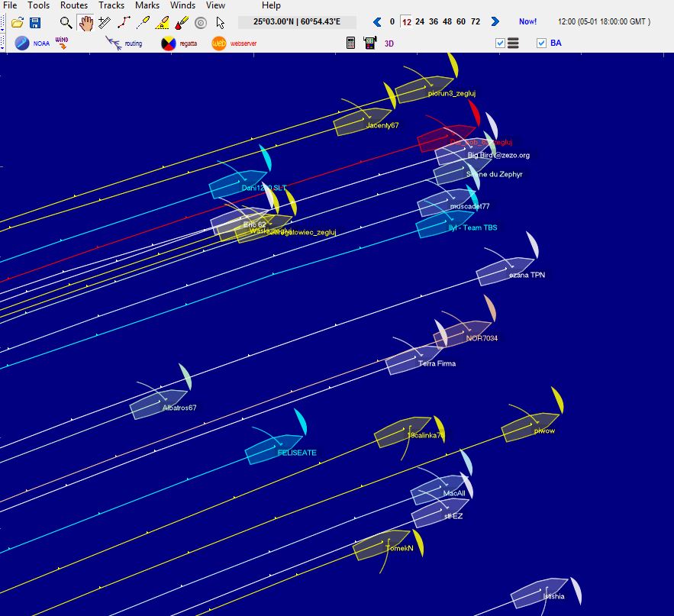This screenshot has width=674, height=616.
Task: Click the Now! link
Action: 527,22
